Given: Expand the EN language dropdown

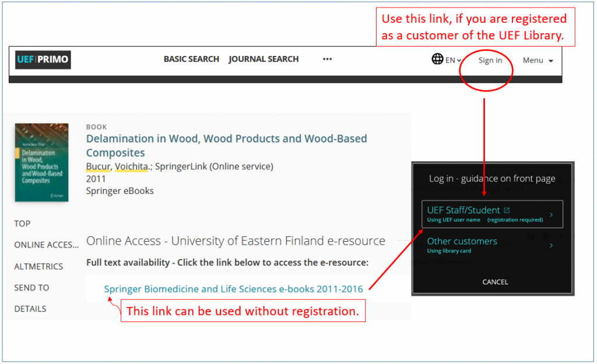Looking at the screenshot, I should (454, 60).
